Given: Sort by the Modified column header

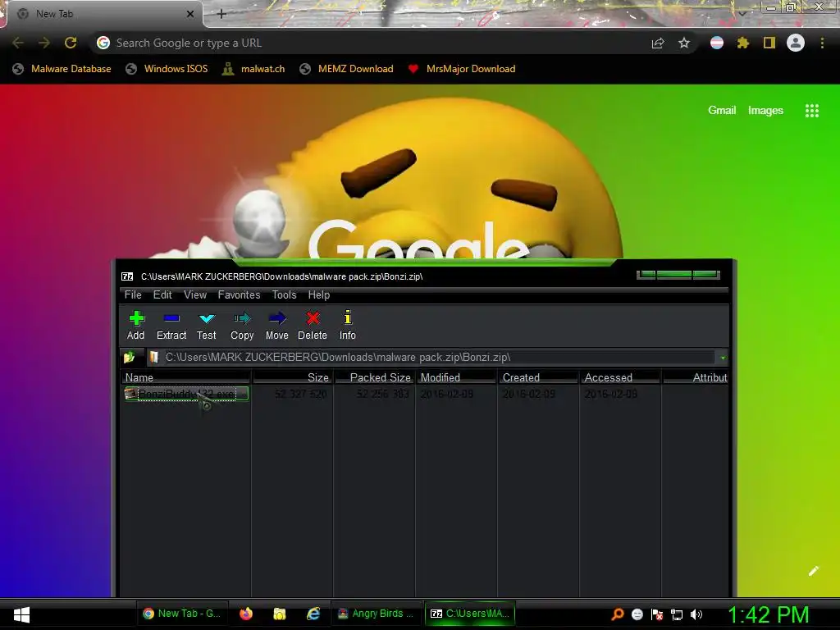Looking at the screenshot, I should coord(456,377).
